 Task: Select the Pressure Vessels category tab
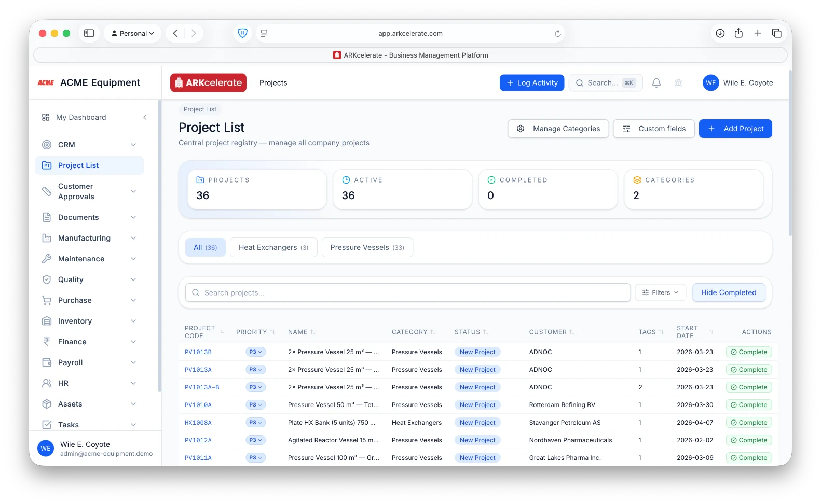point(367,247)
